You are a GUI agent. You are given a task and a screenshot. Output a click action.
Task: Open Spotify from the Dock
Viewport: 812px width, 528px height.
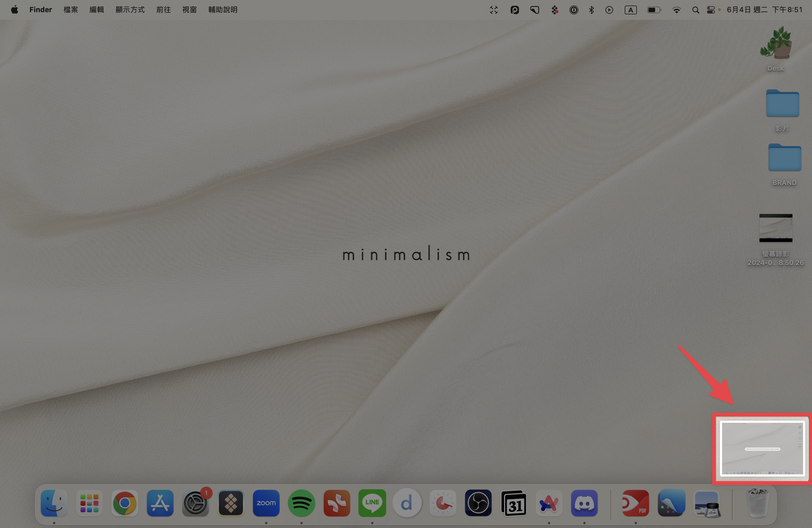tap(302, 503)
